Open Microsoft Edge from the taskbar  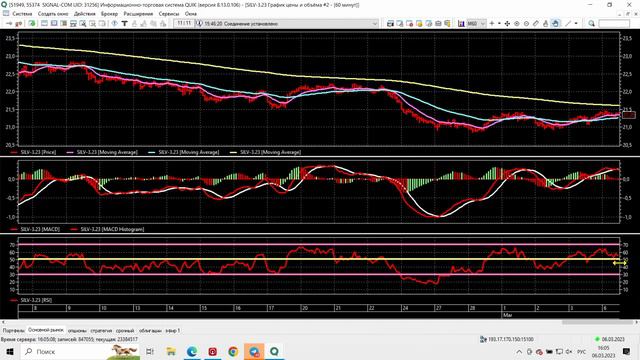point(192,351)
